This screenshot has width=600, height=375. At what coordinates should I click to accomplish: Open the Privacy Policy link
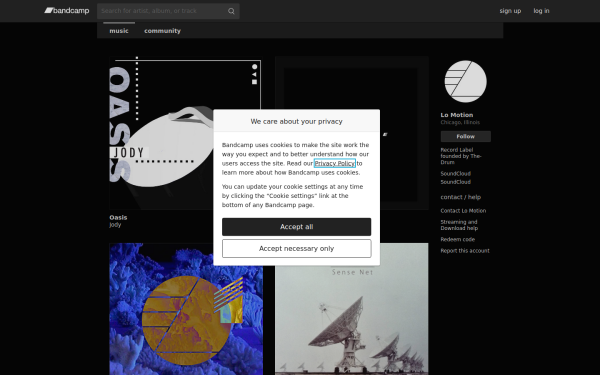pos(334,163)
